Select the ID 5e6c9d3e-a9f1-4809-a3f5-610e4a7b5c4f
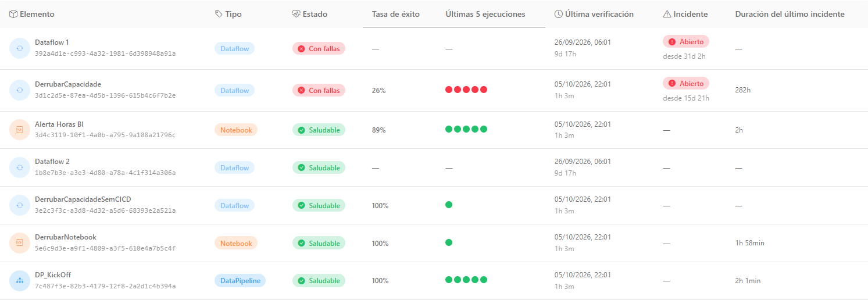868x300 pixels. coord(105,248)
